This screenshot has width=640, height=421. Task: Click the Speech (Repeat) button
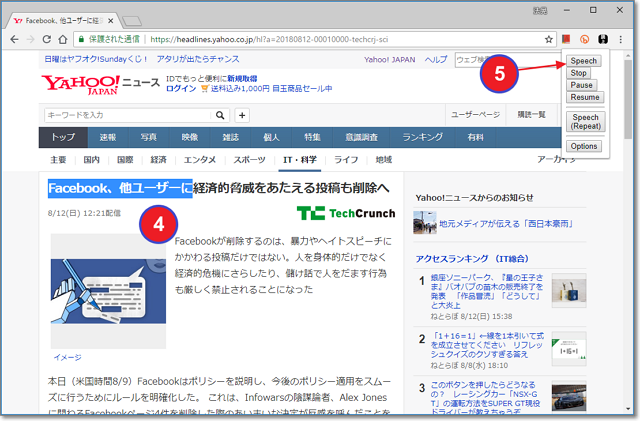585,122
